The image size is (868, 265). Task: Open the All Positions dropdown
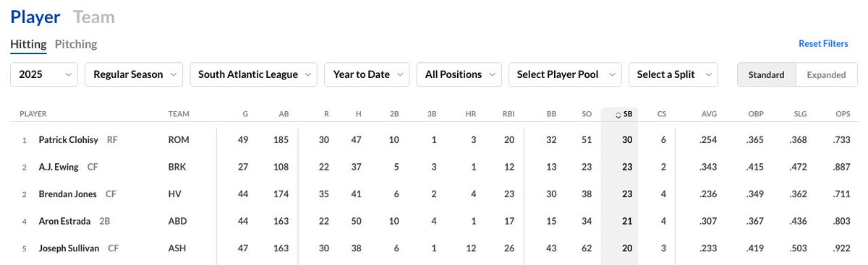(x=459, y=74)
